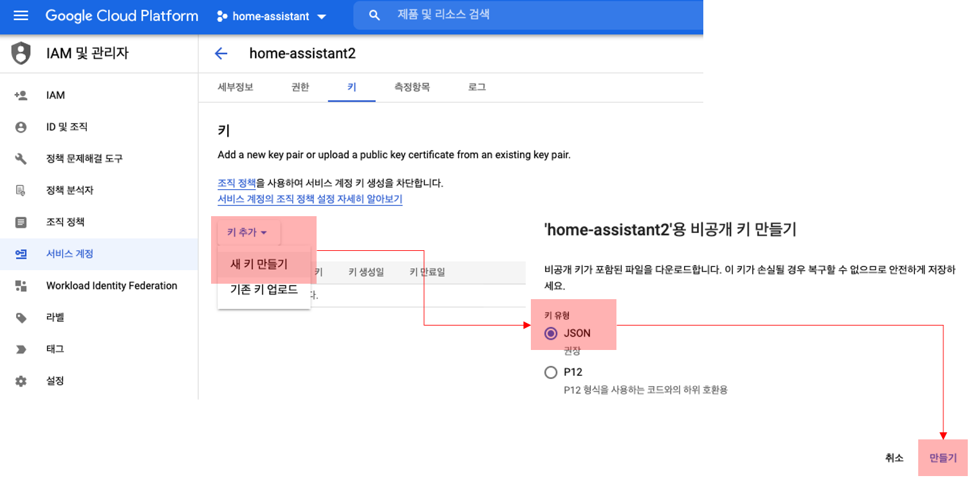Viewport: 980px width, 487px height.
Task: Switch to the 권한 tab
Action: click(x=300, y=87)
